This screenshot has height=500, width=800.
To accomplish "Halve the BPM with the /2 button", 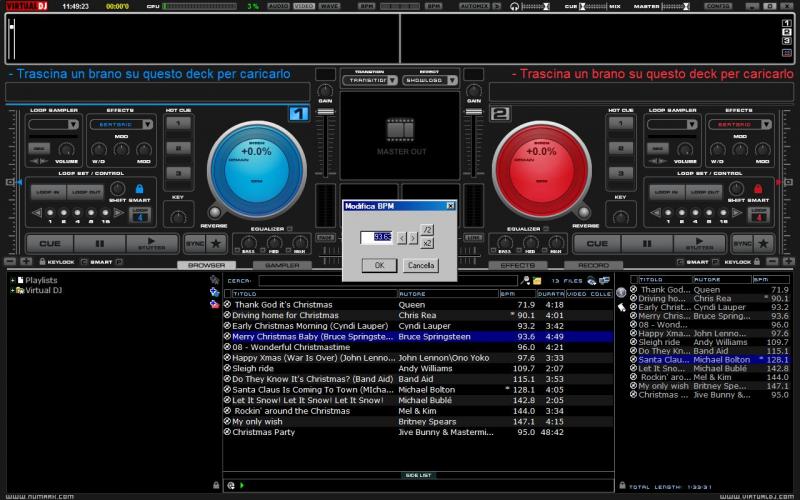I will (427, 230).
